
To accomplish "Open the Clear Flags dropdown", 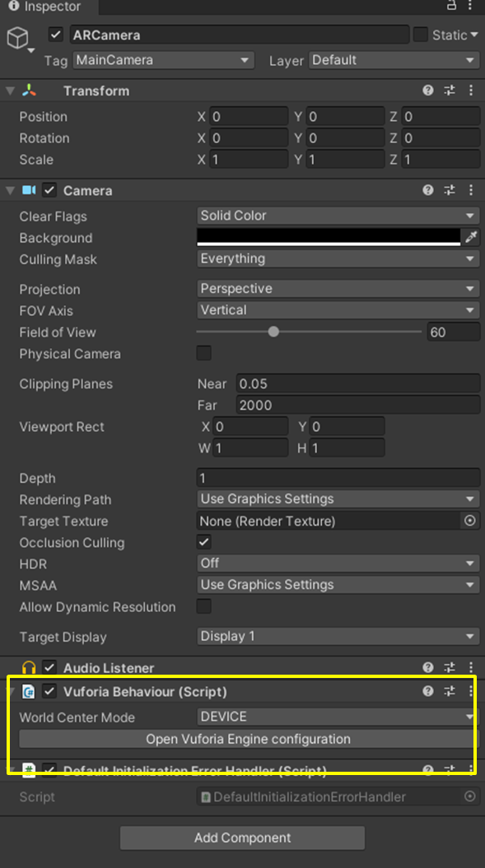I will click(x=338, y=216).
